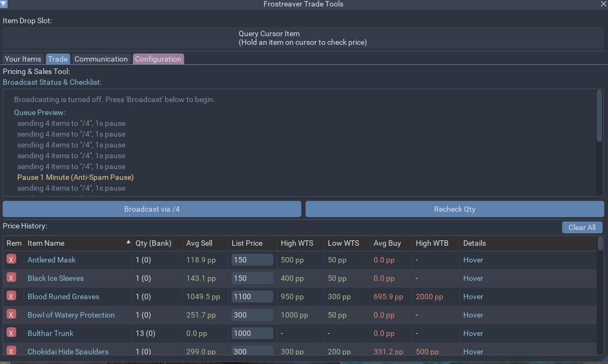
Task: Select the Trade tab
Action: [58, 59]
